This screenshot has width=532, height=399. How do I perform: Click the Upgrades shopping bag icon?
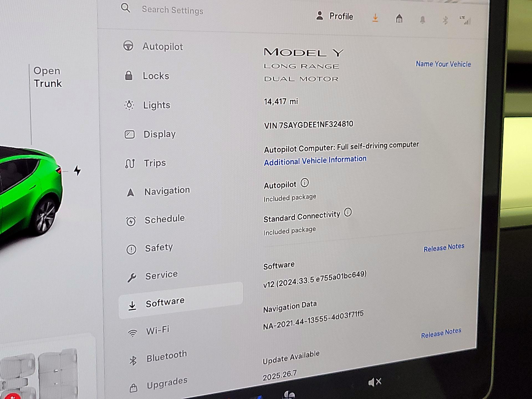(134, 388)
